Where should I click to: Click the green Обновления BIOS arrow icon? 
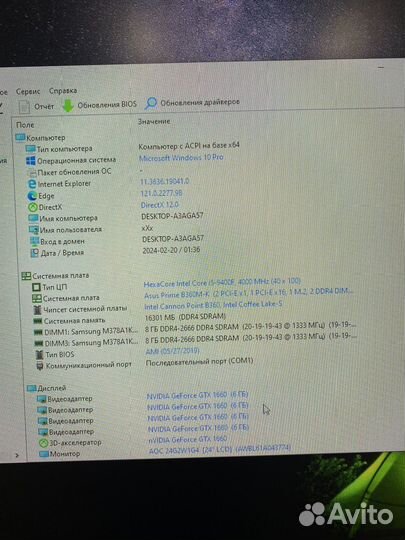tap(68, 106)
